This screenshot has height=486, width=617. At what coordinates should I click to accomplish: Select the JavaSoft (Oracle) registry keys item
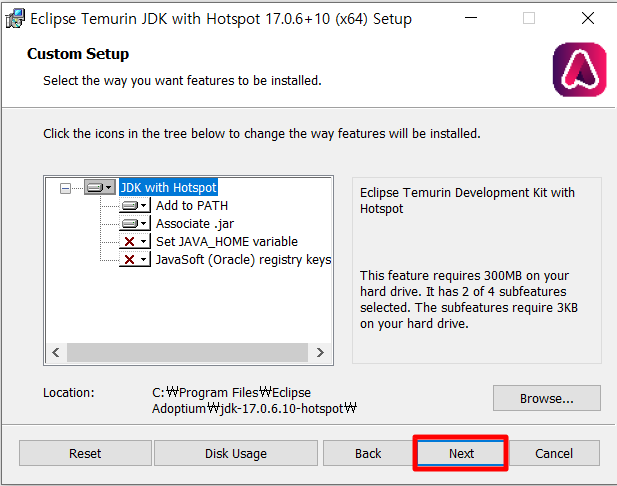click(x=243, y=259)
